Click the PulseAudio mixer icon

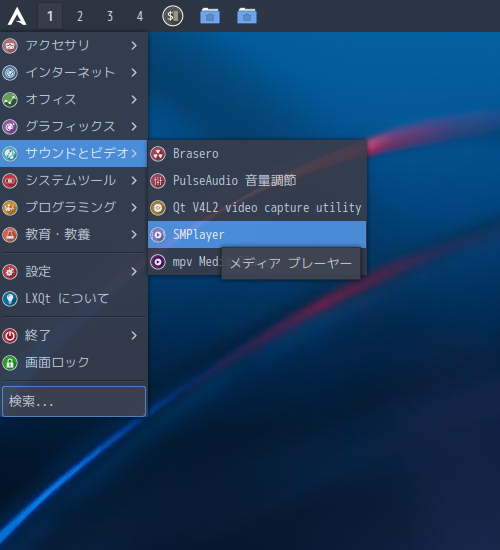tap(158, 181)
